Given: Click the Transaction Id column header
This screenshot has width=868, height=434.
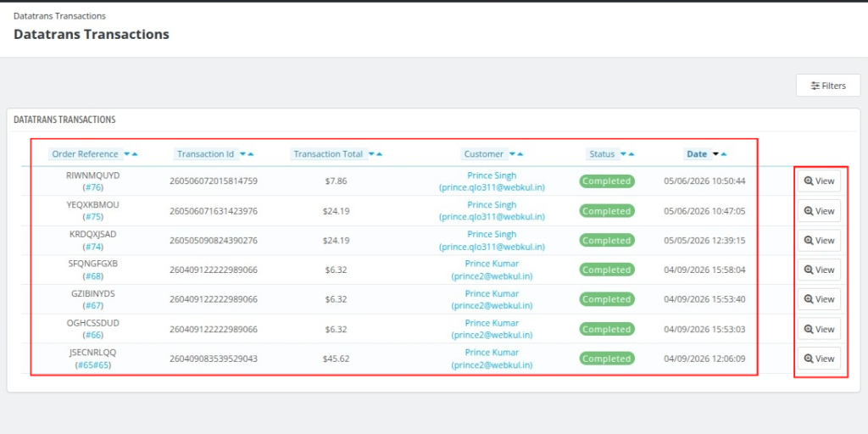Looking at the screenshot, I should (x=205, y=154).
